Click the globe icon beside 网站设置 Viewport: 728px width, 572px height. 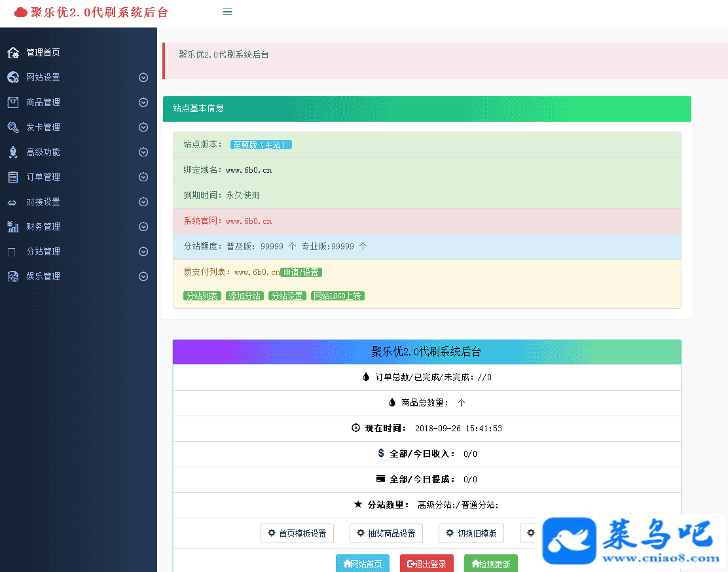click(x=13, y=77)
